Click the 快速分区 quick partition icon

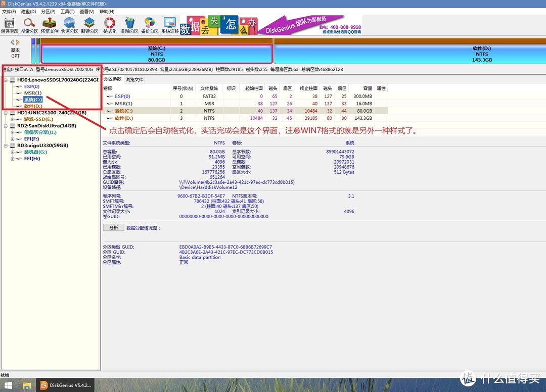coord(69,25)
